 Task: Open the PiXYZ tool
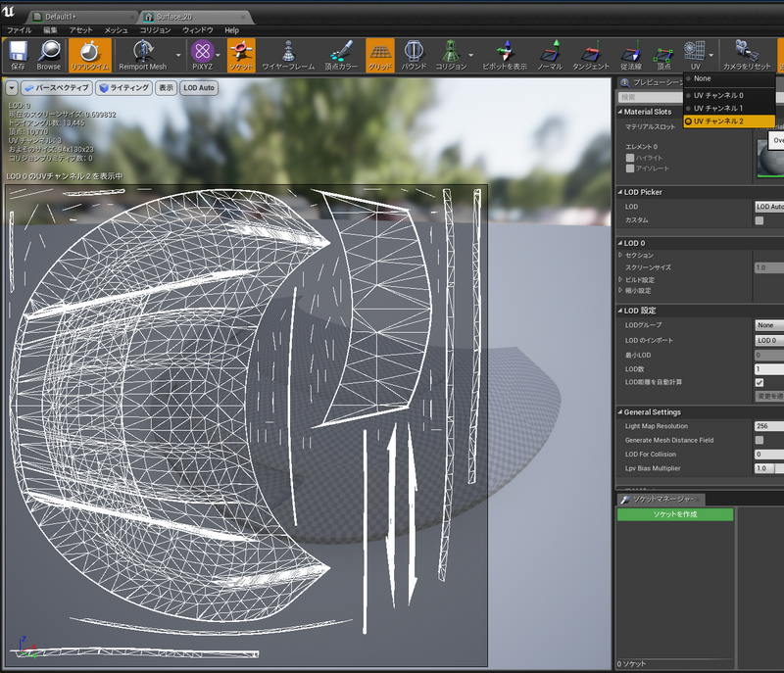pyautogui.click(x=203, y=56)
